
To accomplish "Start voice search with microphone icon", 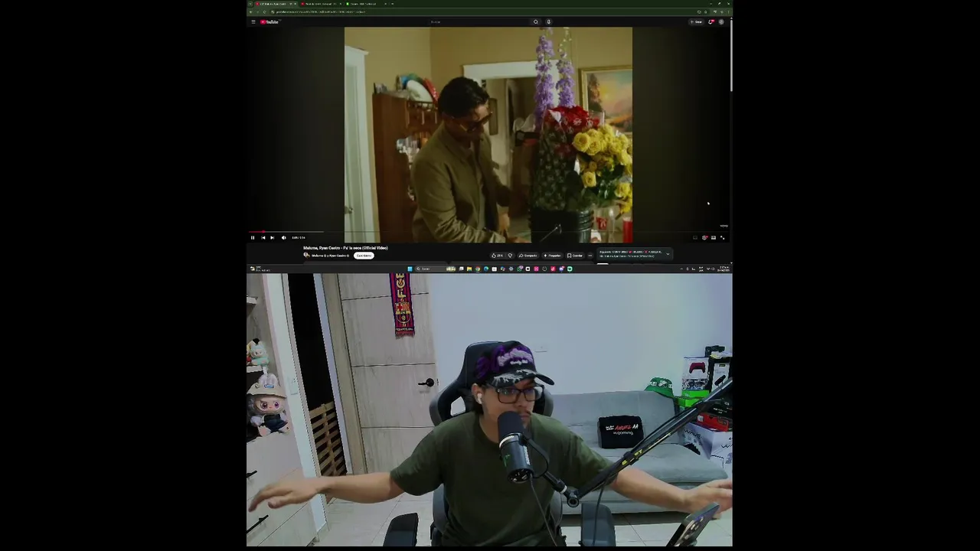I will pos(548,21).
